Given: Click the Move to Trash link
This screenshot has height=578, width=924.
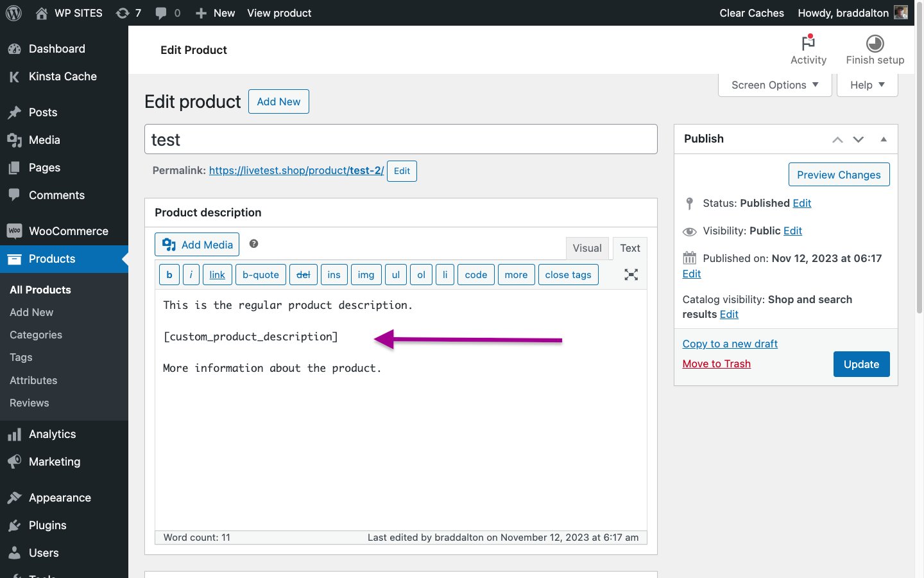Looking at the screenshot, I should [x=716, y=364].
